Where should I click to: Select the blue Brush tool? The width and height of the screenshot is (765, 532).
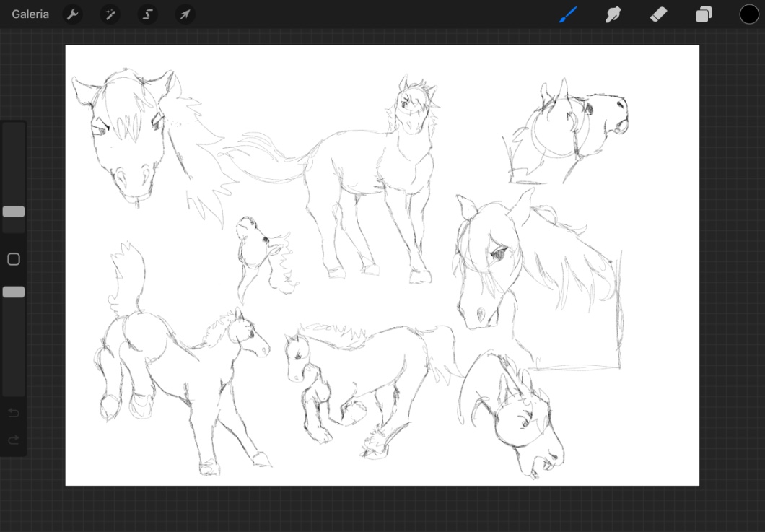(x=568, y=14)
